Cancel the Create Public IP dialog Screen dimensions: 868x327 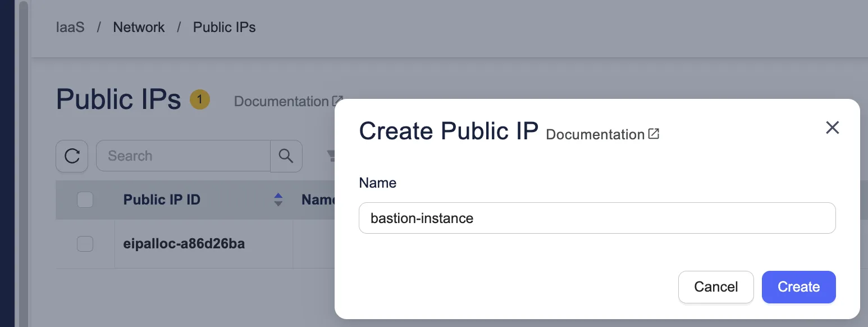click(x=715, y=287)
